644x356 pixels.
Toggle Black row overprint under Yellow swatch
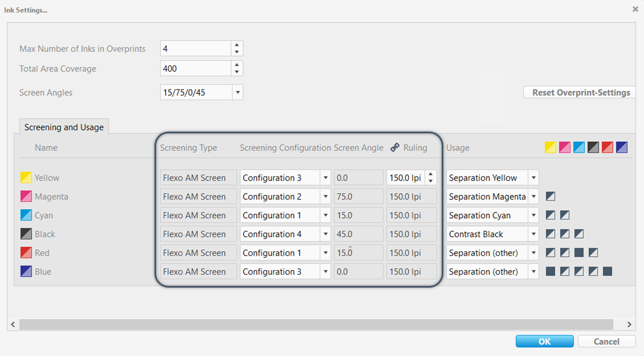click(x=551, y=234)
